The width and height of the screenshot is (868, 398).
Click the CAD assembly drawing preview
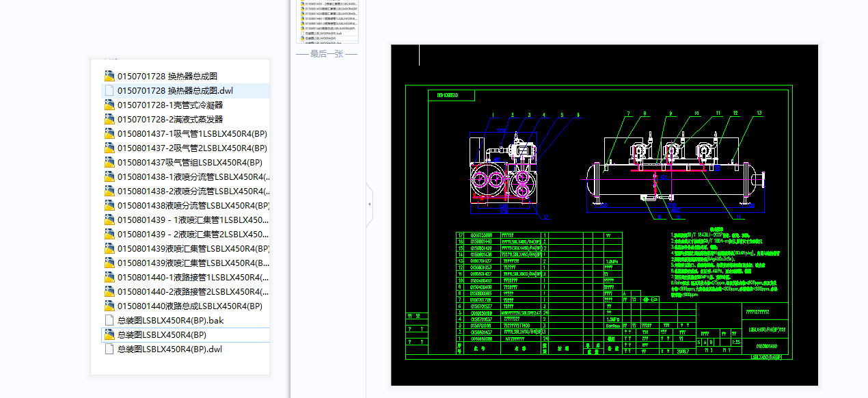[604, 215]
